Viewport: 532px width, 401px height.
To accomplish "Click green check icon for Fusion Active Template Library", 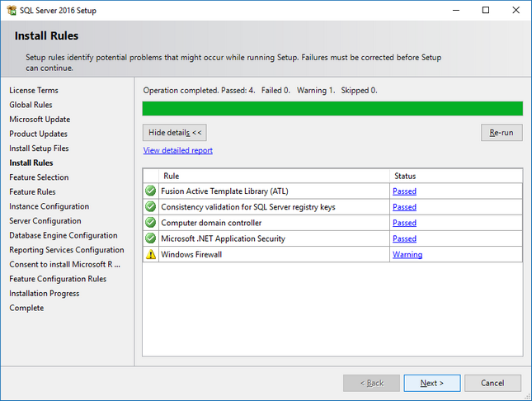I will point(150,191).
